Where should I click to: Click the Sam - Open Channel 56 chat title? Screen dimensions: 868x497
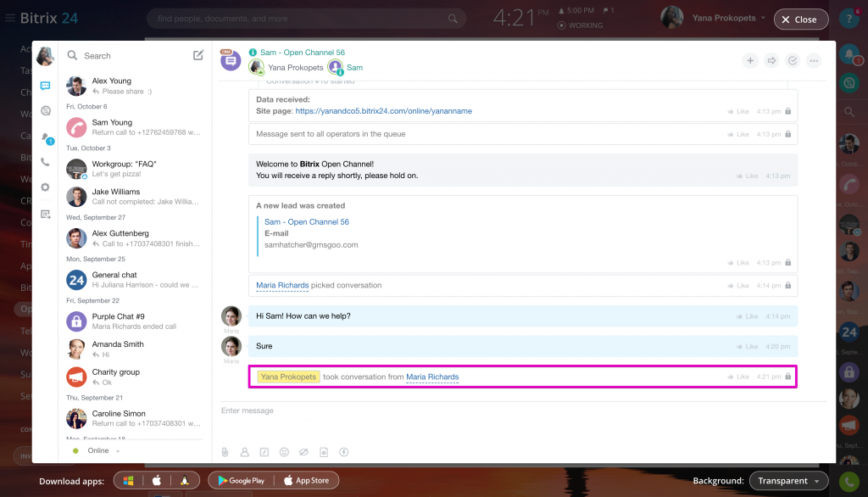(303, 52)
